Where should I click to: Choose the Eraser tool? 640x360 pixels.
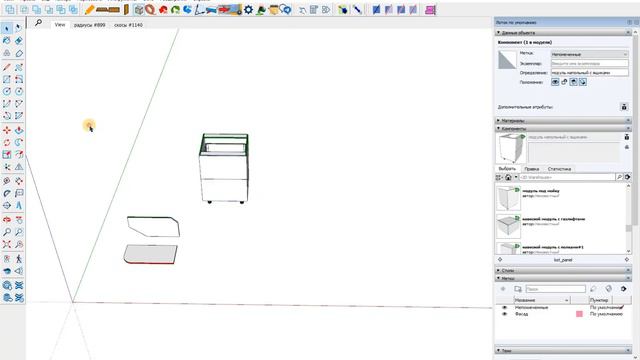tap(19, 41)
